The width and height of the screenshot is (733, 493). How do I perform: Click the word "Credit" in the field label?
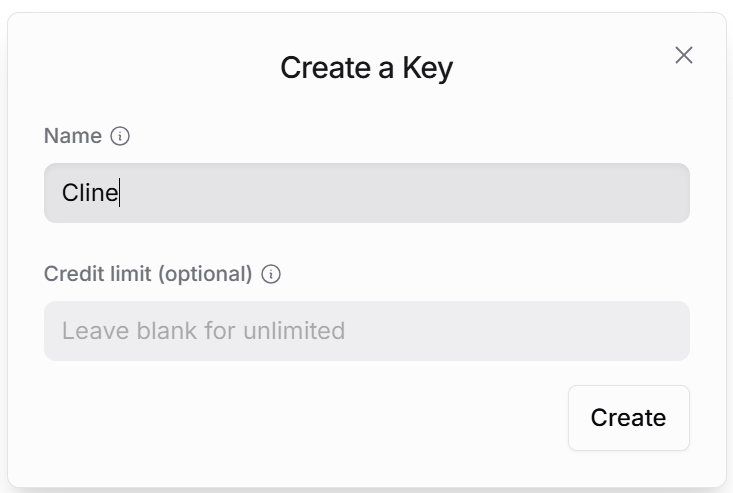[x=72, y=274]
